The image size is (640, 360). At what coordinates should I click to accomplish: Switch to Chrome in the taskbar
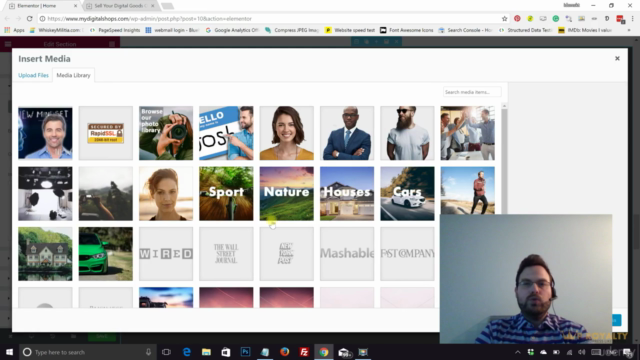pos(324,352)
